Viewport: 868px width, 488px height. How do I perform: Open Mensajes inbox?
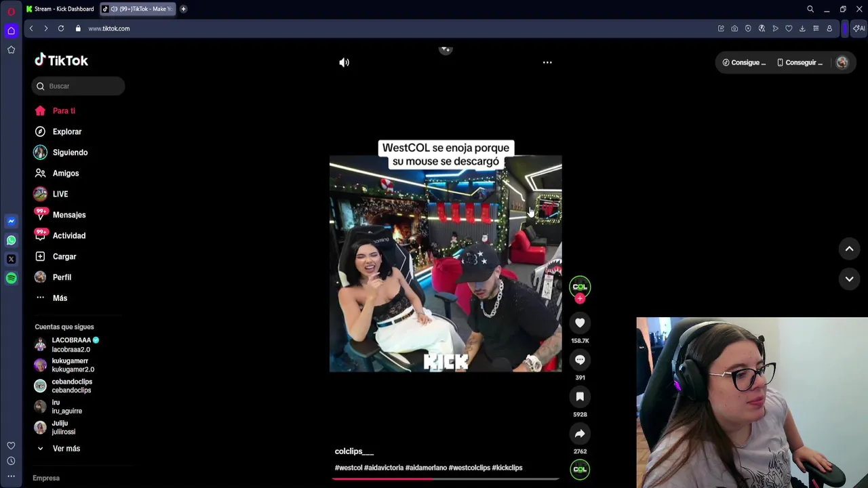69,215
